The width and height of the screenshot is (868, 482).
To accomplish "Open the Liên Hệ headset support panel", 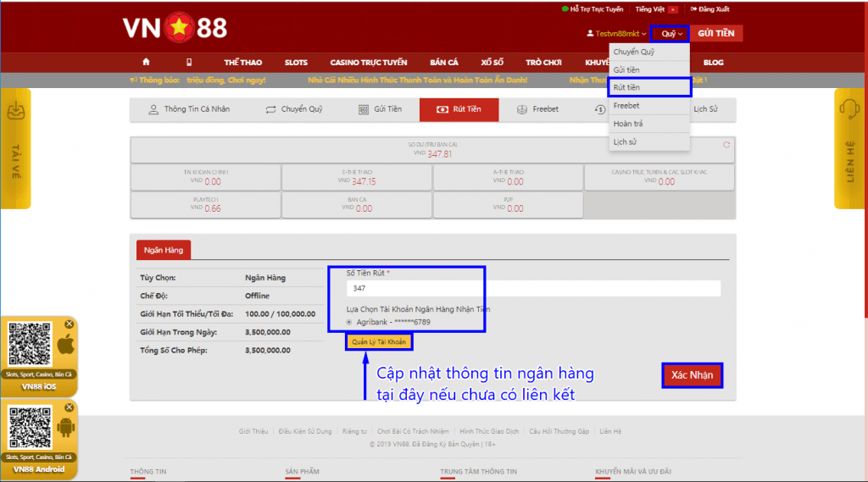I will 849,148.
